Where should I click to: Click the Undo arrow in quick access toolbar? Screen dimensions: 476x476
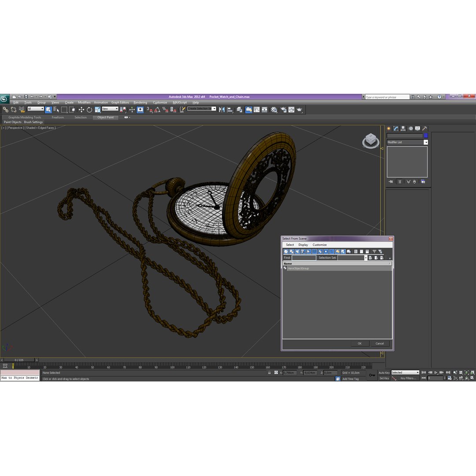point(32,97)
